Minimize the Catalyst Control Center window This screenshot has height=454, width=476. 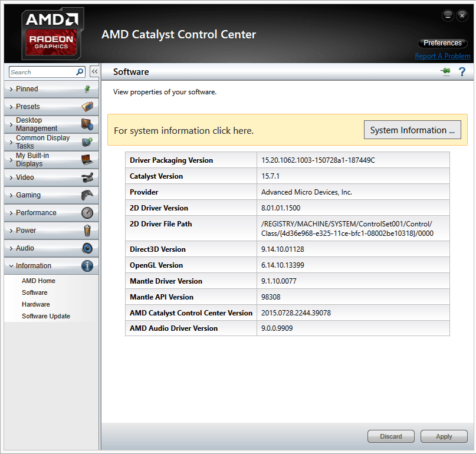(448, 15)
